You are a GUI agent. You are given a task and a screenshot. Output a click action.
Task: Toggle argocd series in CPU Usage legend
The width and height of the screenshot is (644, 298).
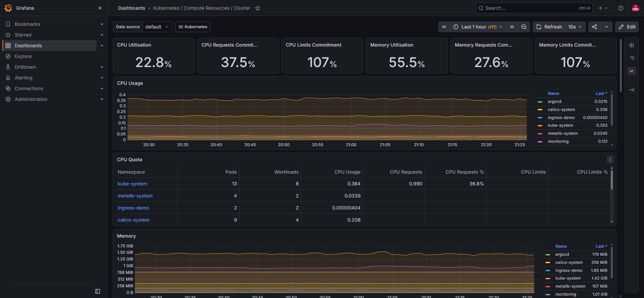[x=554, y=102]
